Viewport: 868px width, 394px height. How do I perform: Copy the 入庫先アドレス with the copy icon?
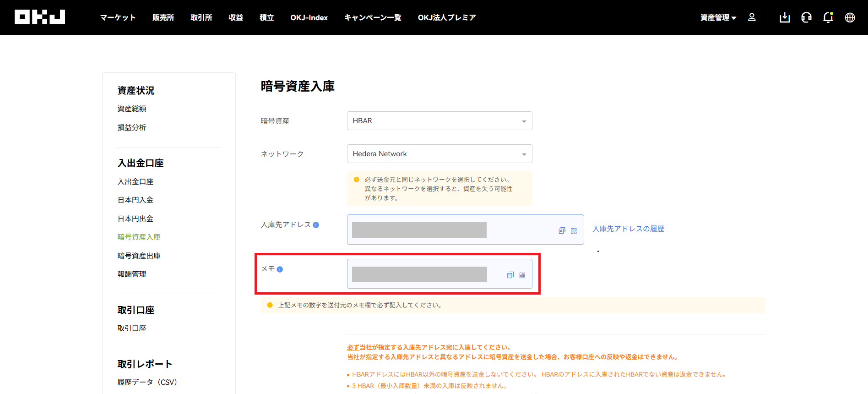point(562,230)
